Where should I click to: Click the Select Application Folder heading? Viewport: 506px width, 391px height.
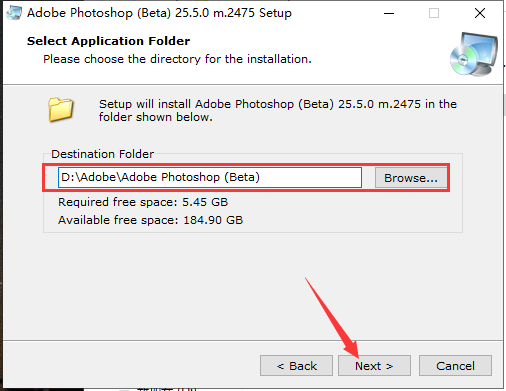click(108, 41)
